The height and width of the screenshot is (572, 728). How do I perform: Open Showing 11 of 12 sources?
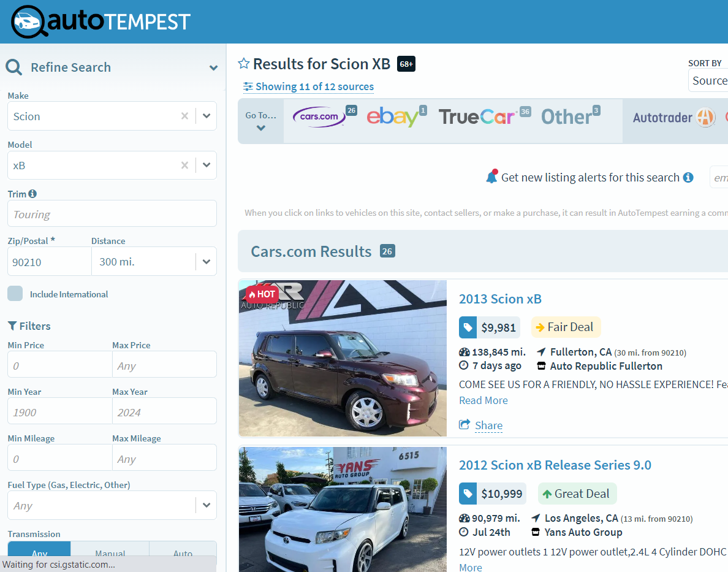308,86
